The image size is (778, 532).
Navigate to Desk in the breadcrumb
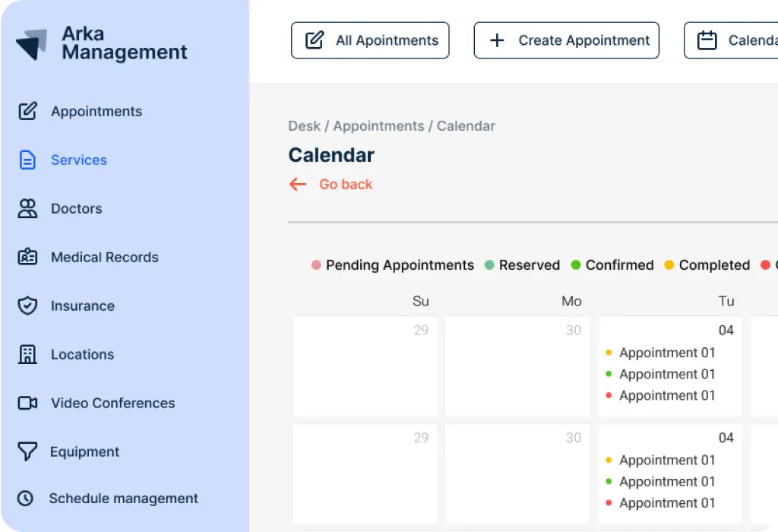[x=304, y=126]
